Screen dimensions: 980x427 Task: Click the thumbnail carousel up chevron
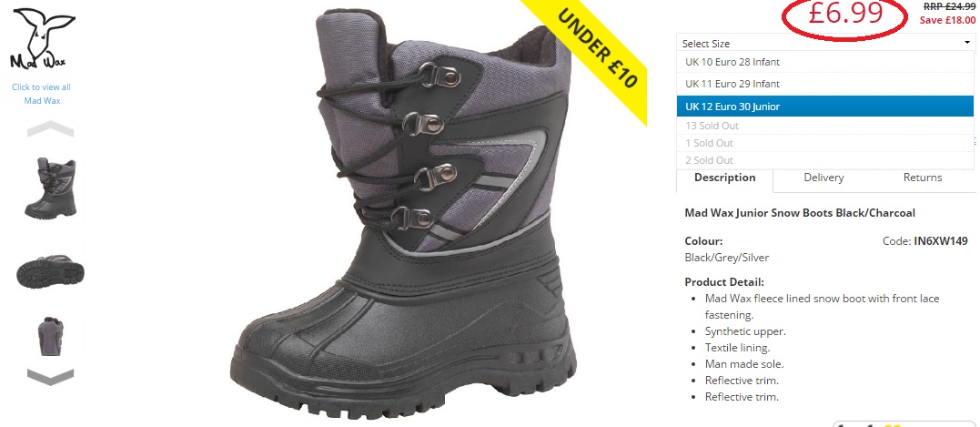(51, 128)
